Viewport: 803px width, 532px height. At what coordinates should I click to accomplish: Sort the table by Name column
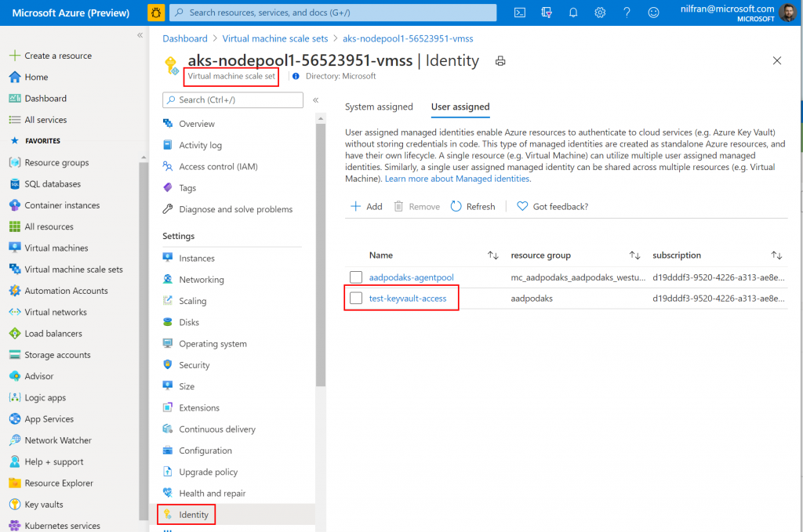(493, 255)
